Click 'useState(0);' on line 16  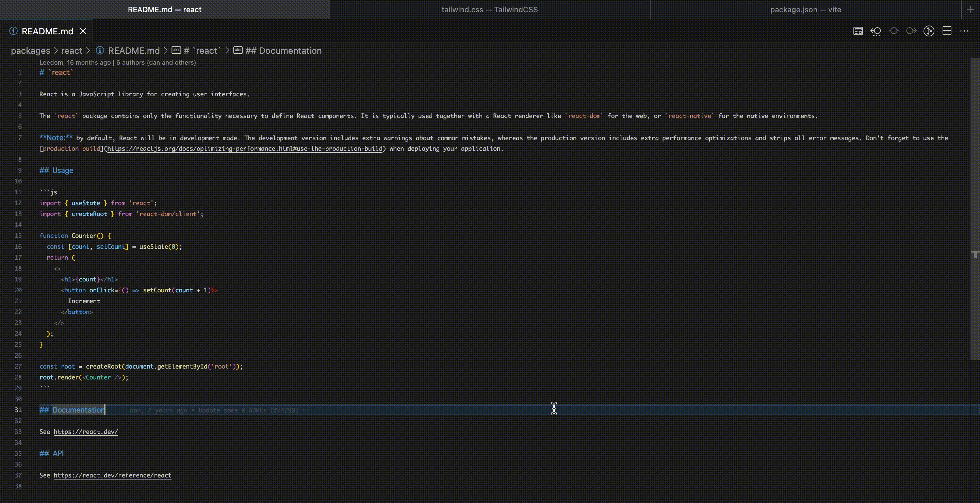[x=161, y=246]
